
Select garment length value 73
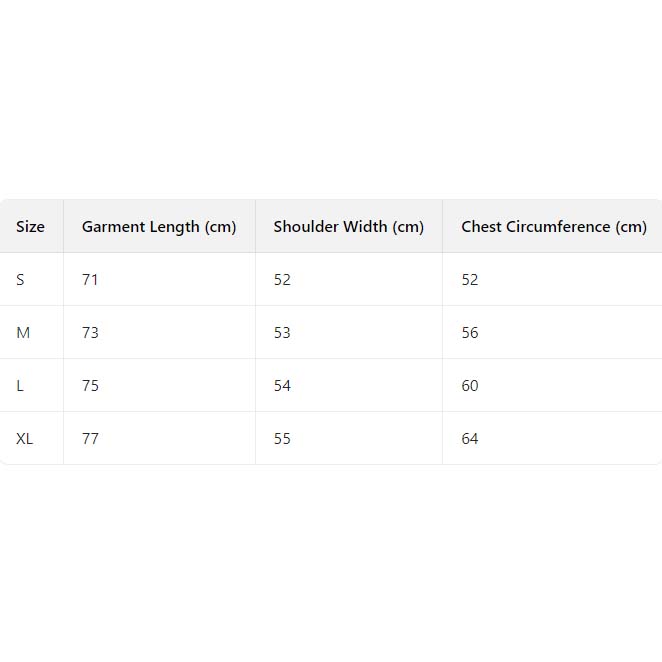coord(90,333)
